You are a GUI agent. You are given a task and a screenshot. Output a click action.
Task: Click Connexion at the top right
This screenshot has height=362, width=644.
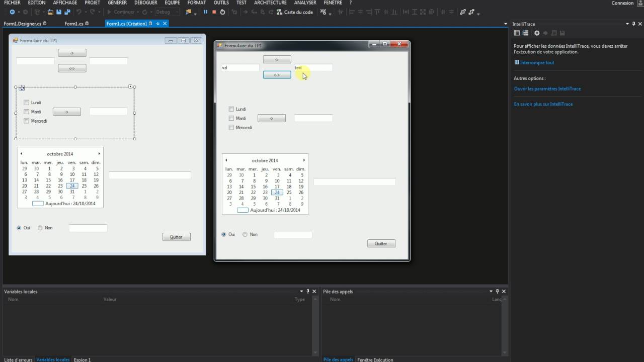pyautogui.click(x=622, y=3)
